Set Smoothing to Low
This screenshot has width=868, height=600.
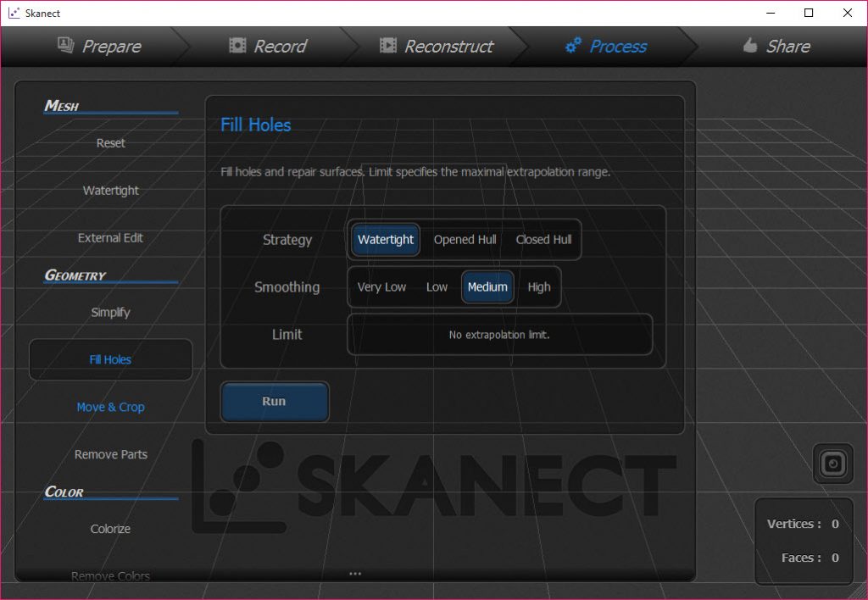point(437,287)
